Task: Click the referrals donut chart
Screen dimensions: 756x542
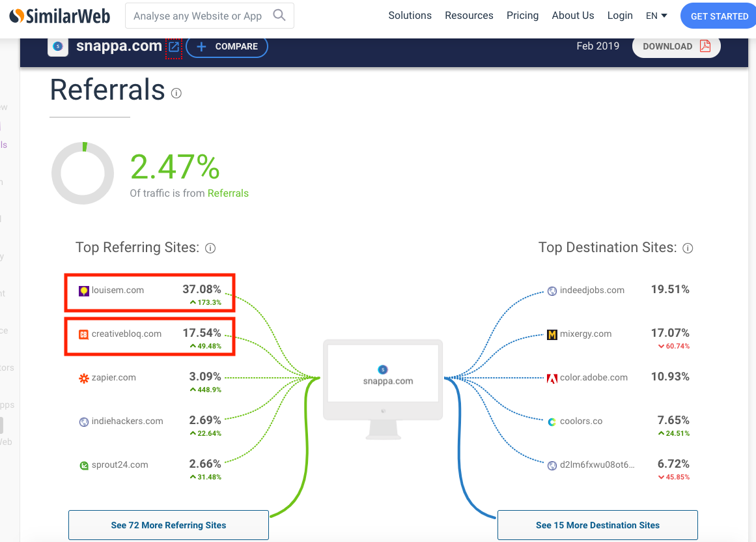Action: pyautogui.click(x=83, y=173)
